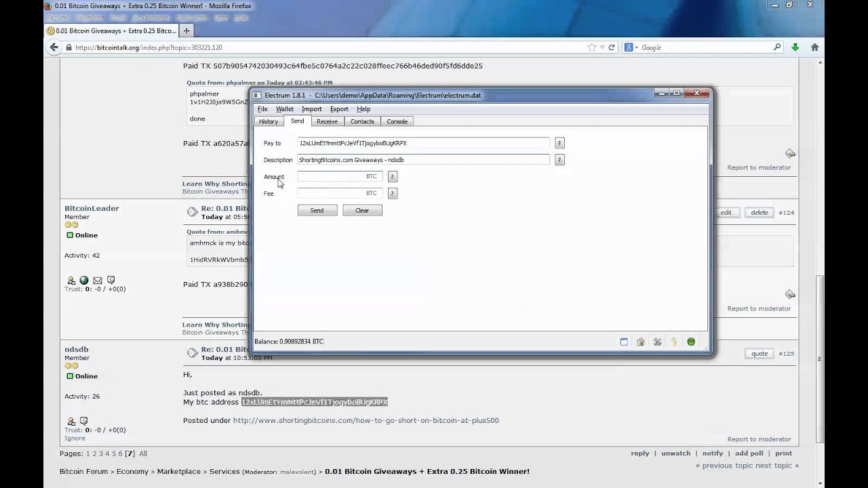Viewport: 868px width, 488px height.
Task: Click the Description field in Electrum
Action: click(x=424, y=160)
